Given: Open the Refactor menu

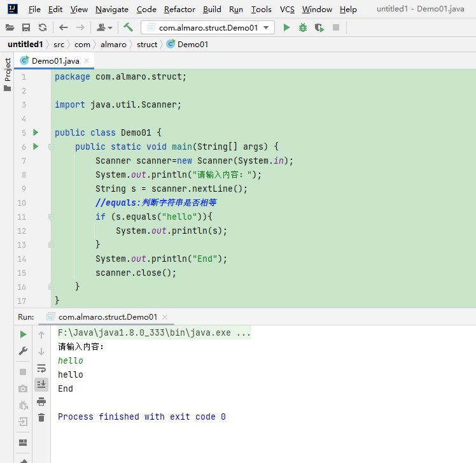Looking at the screenshot, I should click(179, 10).
